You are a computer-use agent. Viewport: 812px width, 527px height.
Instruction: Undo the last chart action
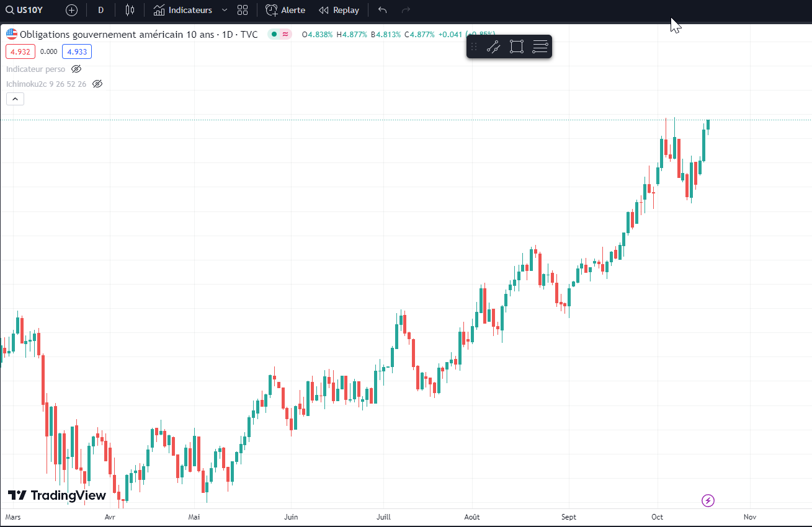click(x=382, y=10)
